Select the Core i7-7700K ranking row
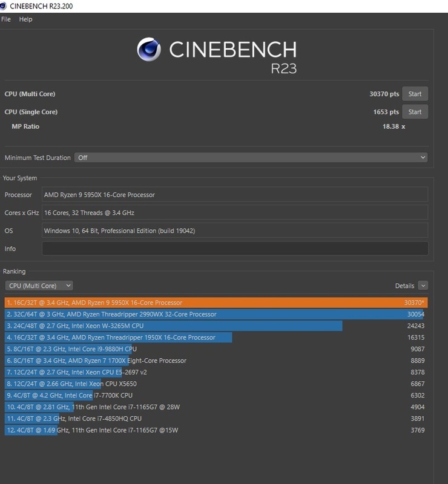Screen dimensions: 448x484 [x=216, y=395]
